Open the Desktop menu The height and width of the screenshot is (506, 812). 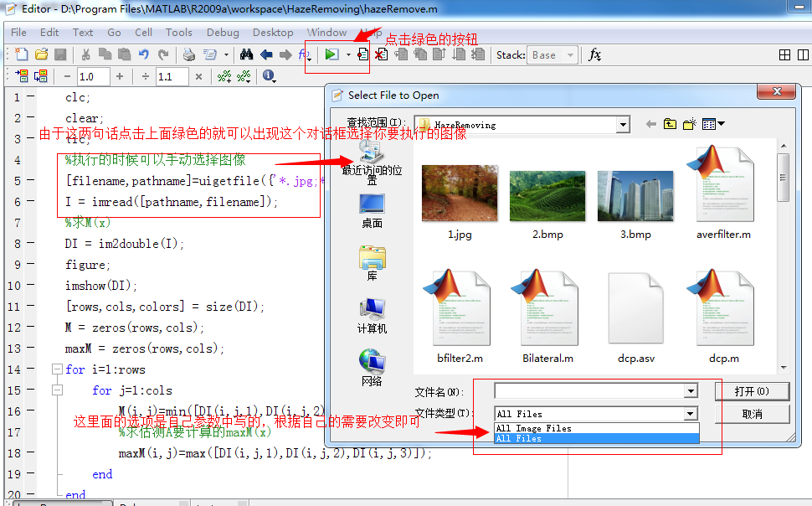tap(273, 32)
